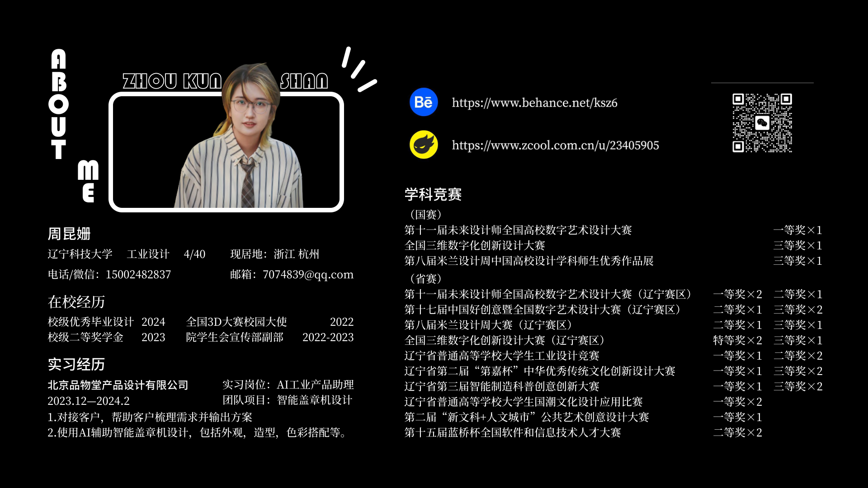Click the phone number 15002482837
868x488 pixels.
[x=138, y=275]
